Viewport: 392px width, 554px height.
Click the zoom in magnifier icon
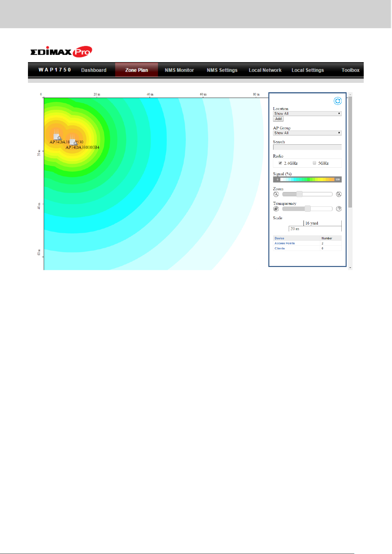pos(339,194)
